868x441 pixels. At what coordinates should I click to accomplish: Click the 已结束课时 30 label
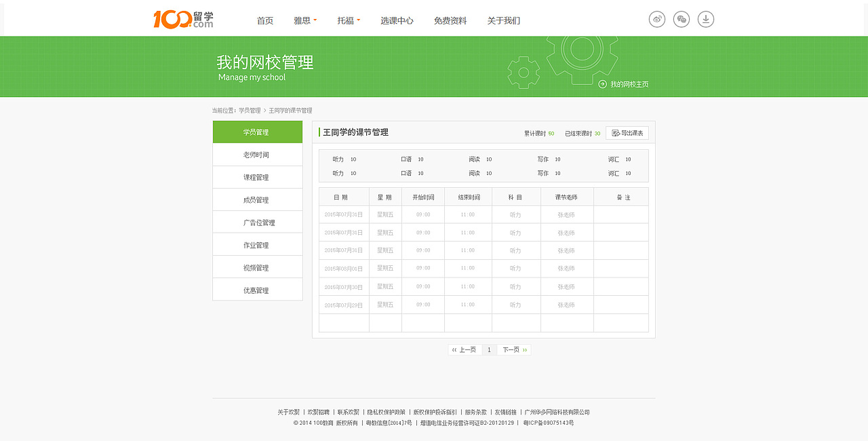coord(583,134)
